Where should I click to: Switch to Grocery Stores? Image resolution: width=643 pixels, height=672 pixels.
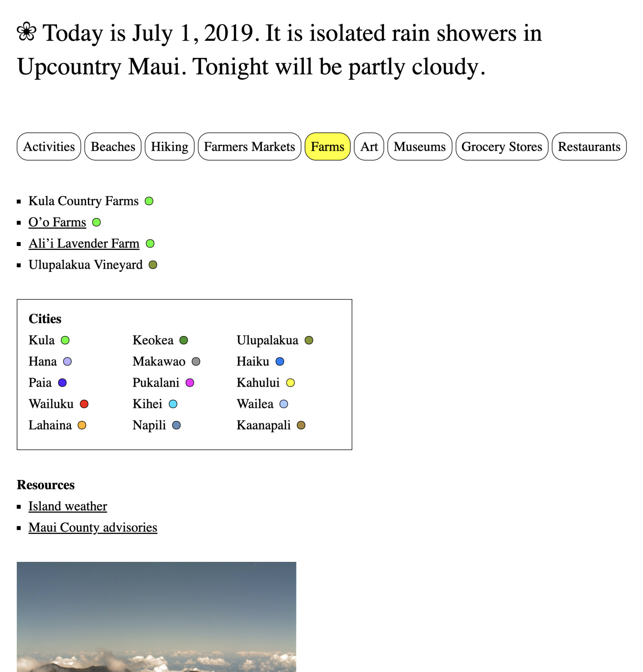click(502, 147)
